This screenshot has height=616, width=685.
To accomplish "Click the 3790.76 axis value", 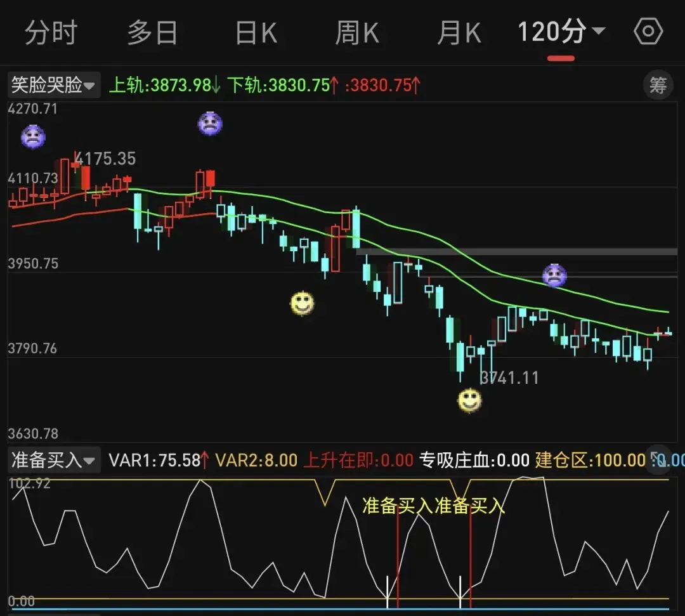I will tap(33, 348).
